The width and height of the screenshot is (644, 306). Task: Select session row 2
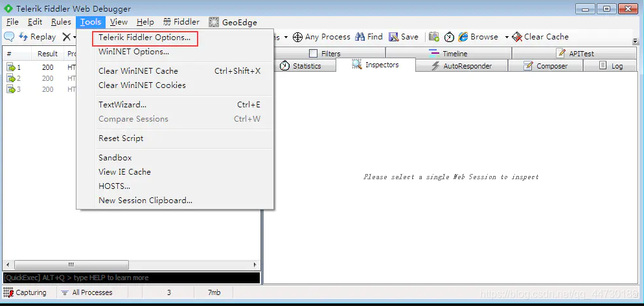pos(41,78)
